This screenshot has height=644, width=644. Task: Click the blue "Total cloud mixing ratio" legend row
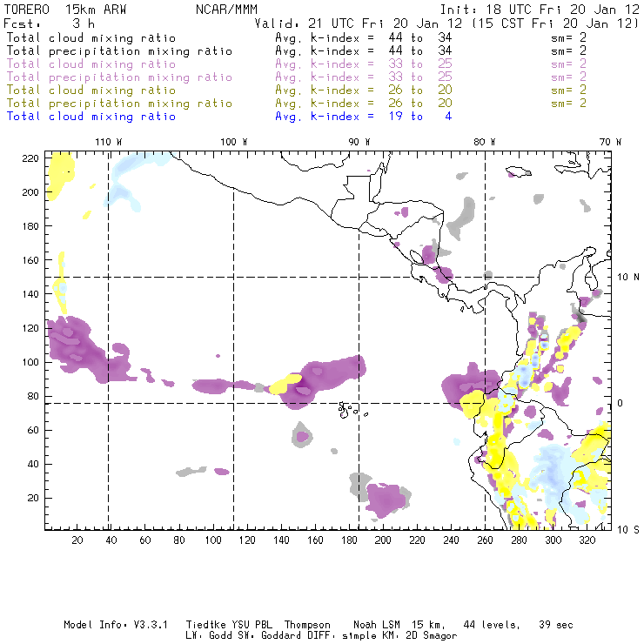pos(91,117)
